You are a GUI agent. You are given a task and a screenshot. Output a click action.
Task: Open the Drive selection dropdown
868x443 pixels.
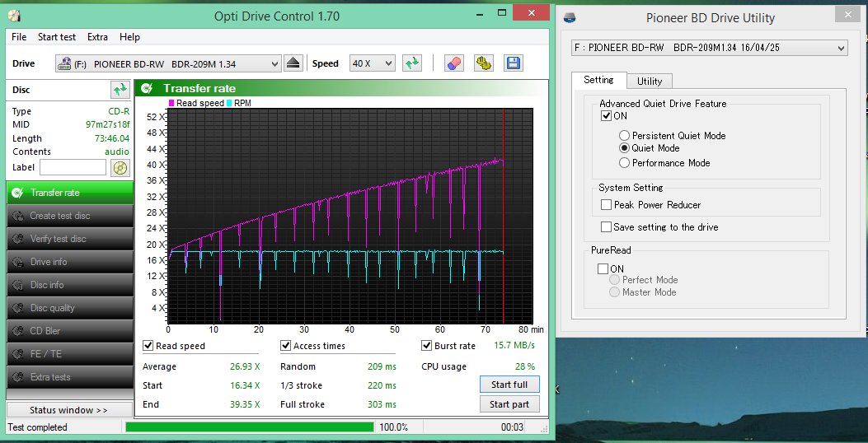[168, 63]
